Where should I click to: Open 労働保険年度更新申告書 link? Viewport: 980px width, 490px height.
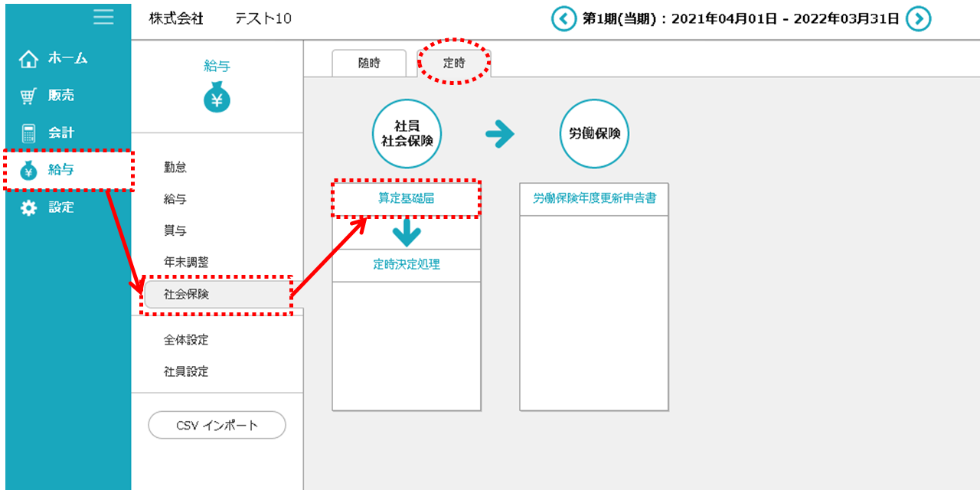tap(594, 198)
